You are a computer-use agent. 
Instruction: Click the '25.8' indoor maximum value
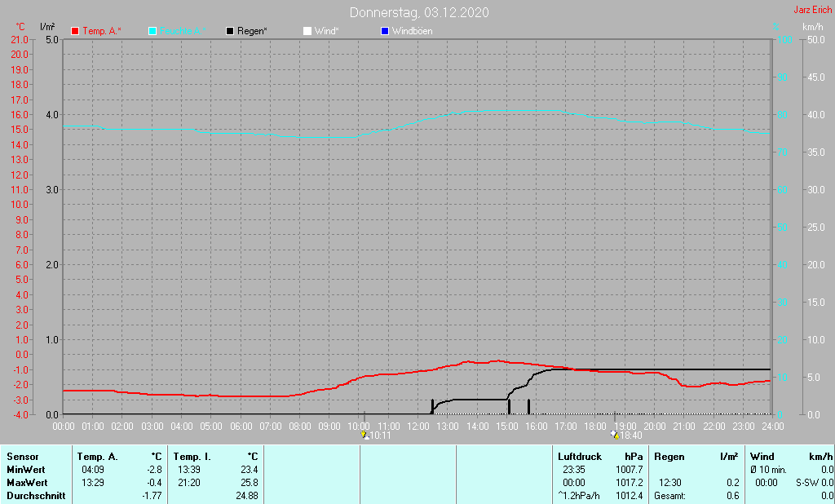point(250,483)
